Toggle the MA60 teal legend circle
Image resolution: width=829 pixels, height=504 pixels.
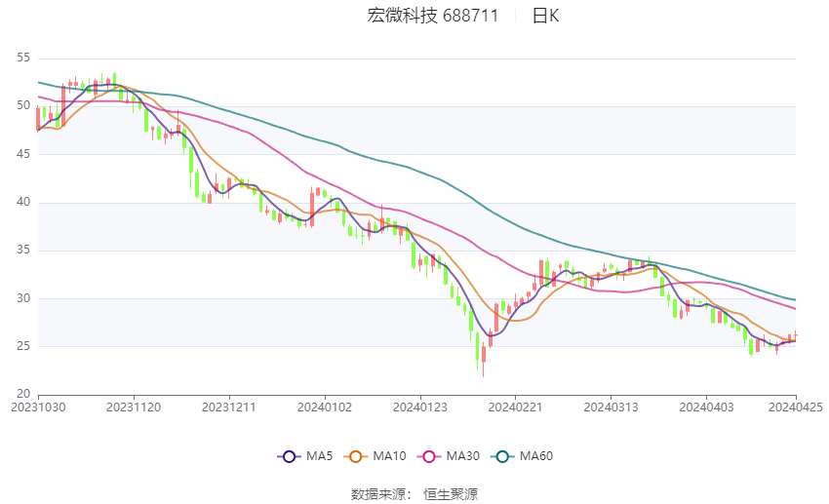pos(502,456)
